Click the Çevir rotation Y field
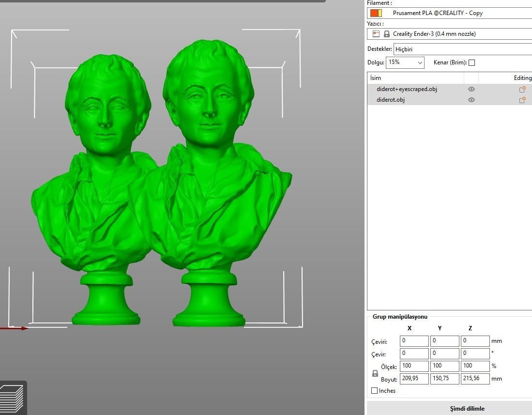The width and height of the screenshot is (532, 415). pyautogui.click(x=445, y=354)
